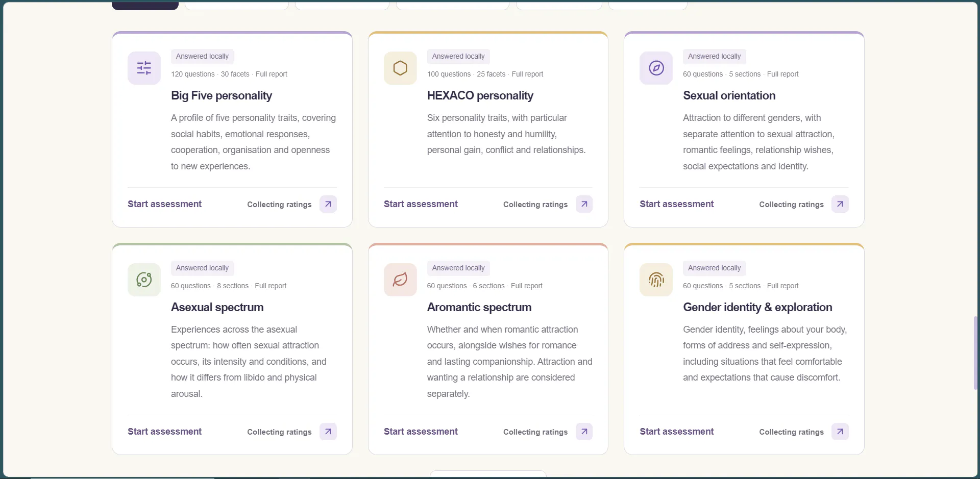The height and width of the screenshot is (479, 980).
Task: Start assessment for Asexual spectrum
Action: [x=164, y=432]
